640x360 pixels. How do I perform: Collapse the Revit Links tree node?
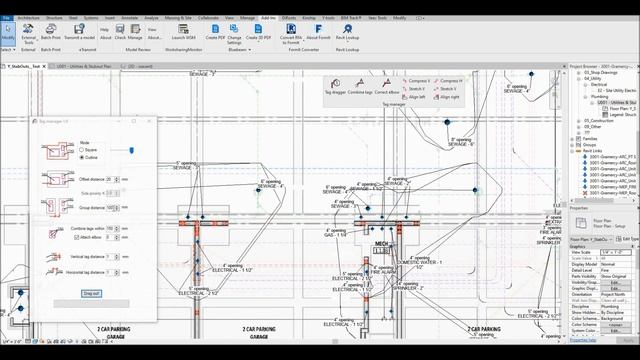coord(573,151)
